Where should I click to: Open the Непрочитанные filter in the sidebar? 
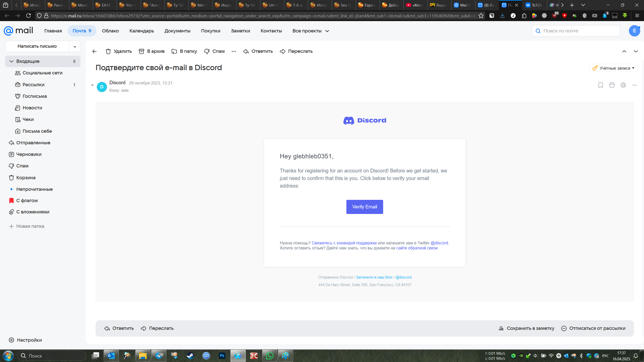(x=34, y=189)
